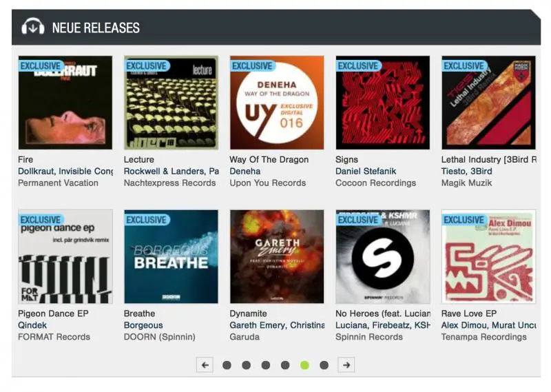Screen dimensions: 551x392
Task: Select the second pagination dot
Action: tap(247, 365)
